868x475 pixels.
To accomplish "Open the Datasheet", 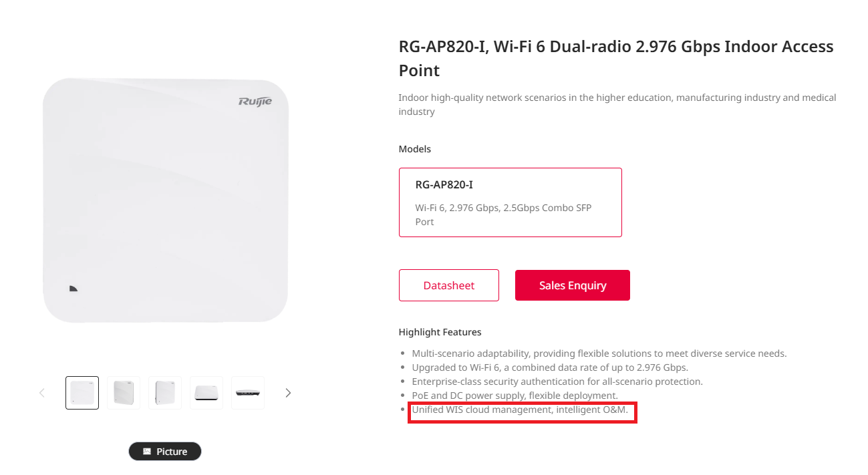I will click(x=449, y=285).
